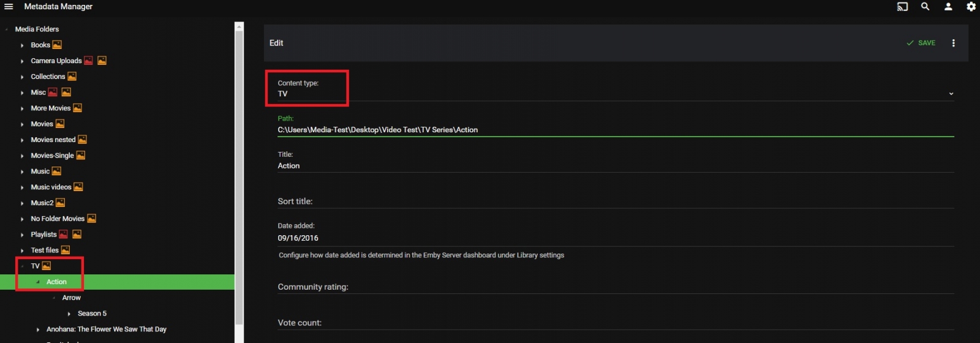Expand the Collections folder arrow
980x343 pixels.
22,77
